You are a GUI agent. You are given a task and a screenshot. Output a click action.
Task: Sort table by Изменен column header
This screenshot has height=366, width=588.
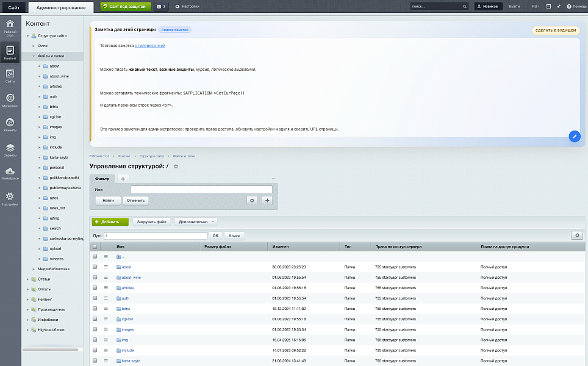pos(281,246)
